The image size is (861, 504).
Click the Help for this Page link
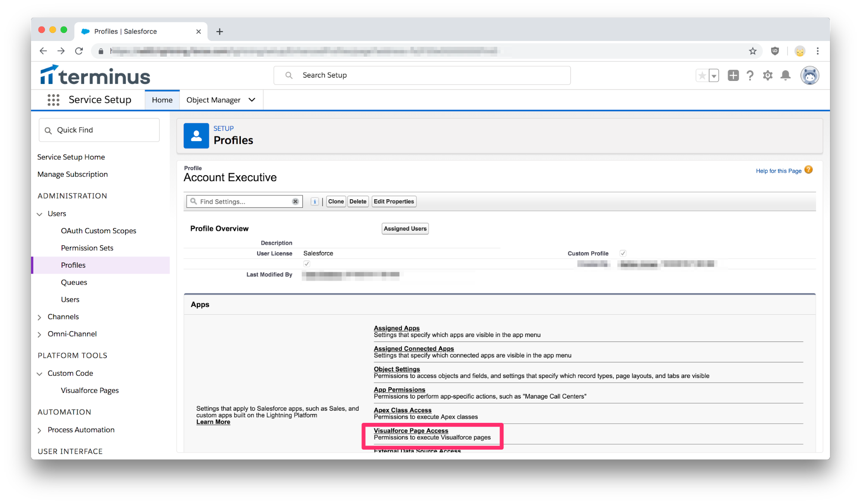pyautogui.click(x=779, y=171)
